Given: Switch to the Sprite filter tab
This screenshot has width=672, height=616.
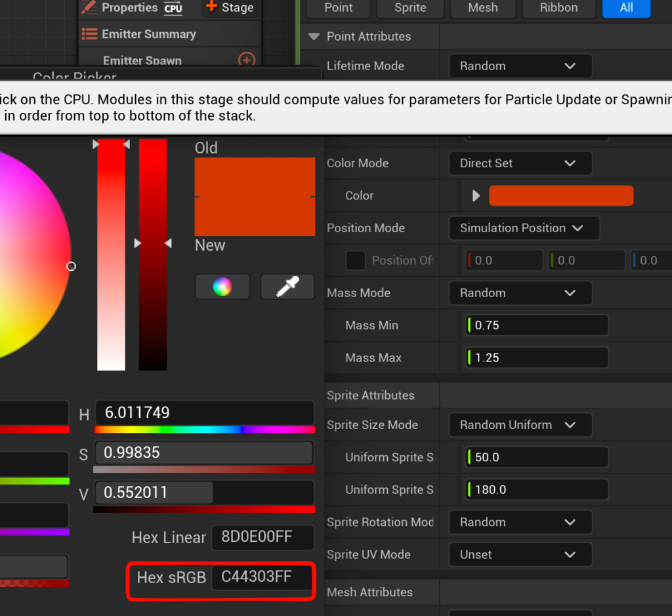Looking at the screenshot, I should (410, 8).
